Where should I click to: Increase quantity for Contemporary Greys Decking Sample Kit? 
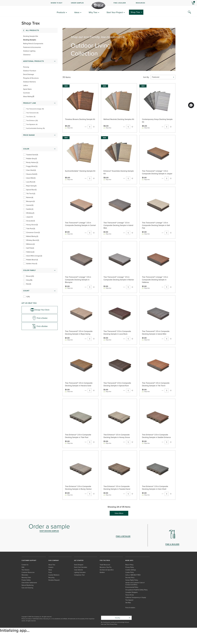(171, 127)
